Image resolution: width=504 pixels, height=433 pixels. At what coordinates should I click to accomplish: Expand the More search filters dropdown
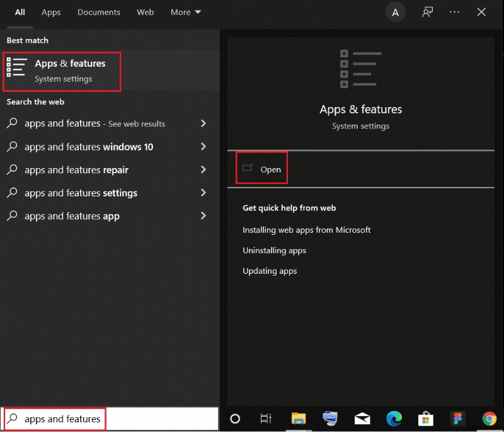coord(185,12)
